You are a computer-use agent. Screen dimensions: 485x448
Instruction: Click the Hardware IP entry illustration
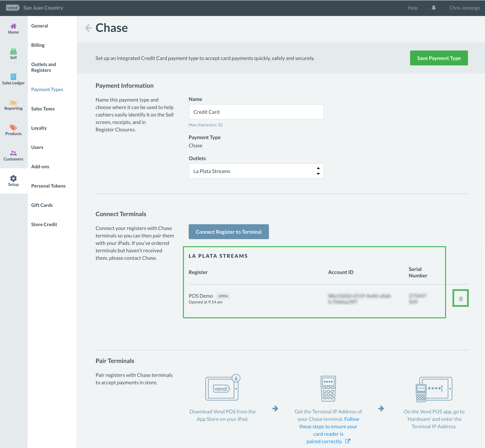click(434, 389)
